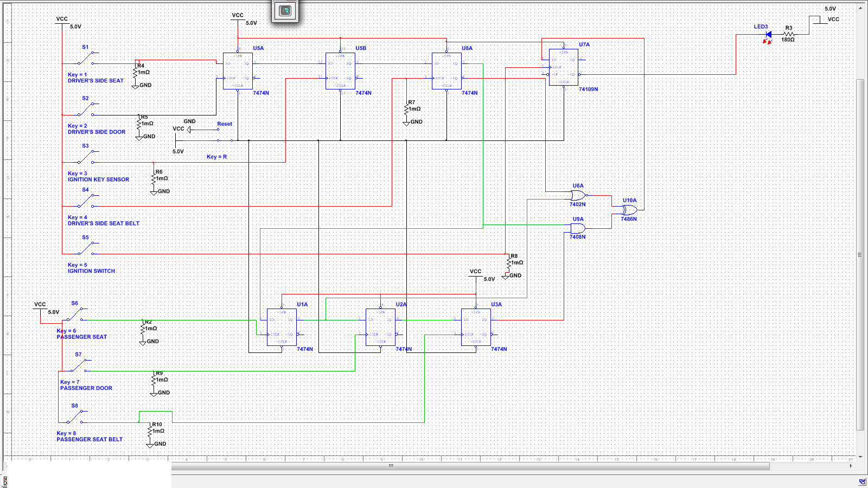The image size is (868, 488).
Task: Toggle switch S5 ignition switch
Action: [x=87, y=248]
